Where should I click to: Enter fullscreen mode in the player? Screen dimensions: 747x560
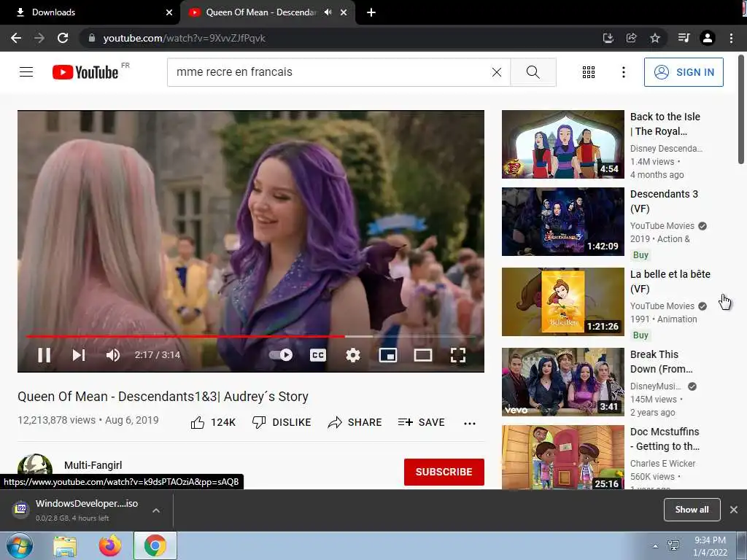click(x=458, y=355)
